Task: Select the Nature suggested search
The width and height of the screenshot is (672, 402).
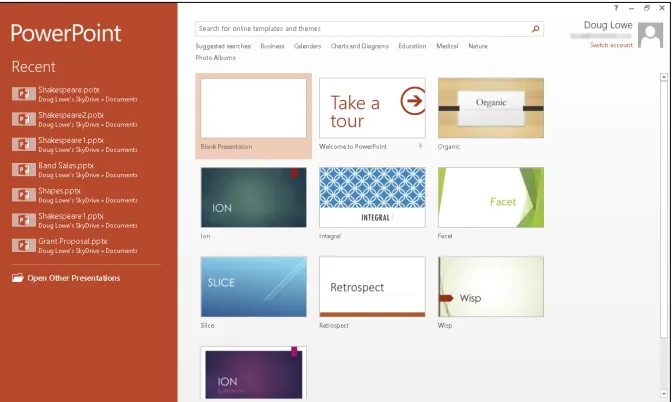Action: click(x=478, y=46)
